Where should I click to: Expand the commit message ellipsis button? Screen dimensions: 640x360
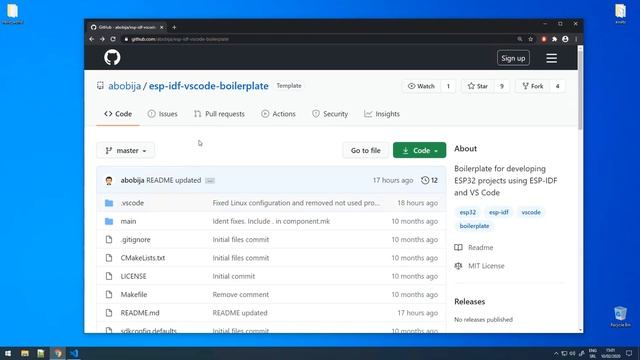tap(210, 180)
